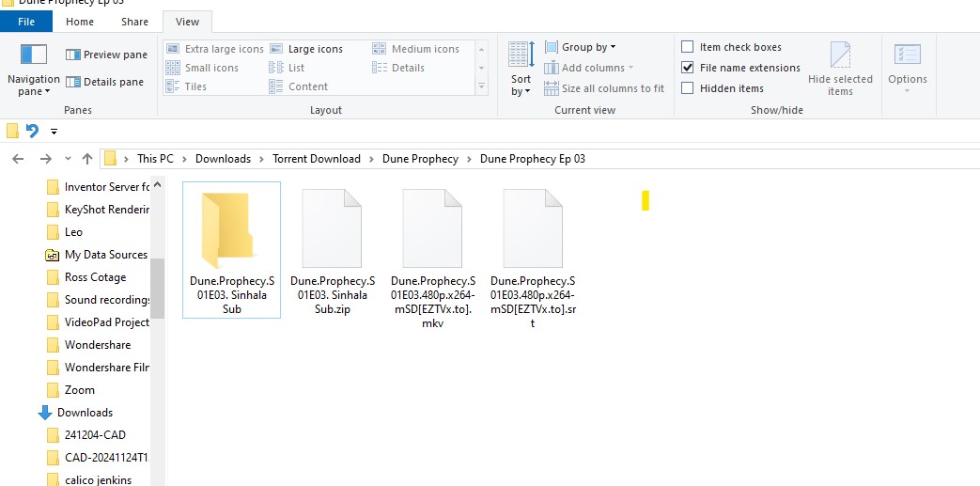Click the Undo quick access icon
This screenshot has height=486, width=980.
[x=32, y=131]
